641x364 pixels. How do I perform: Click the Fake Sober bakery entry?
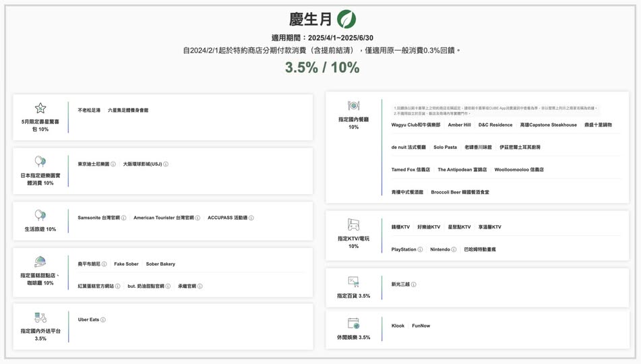[126, 264]
